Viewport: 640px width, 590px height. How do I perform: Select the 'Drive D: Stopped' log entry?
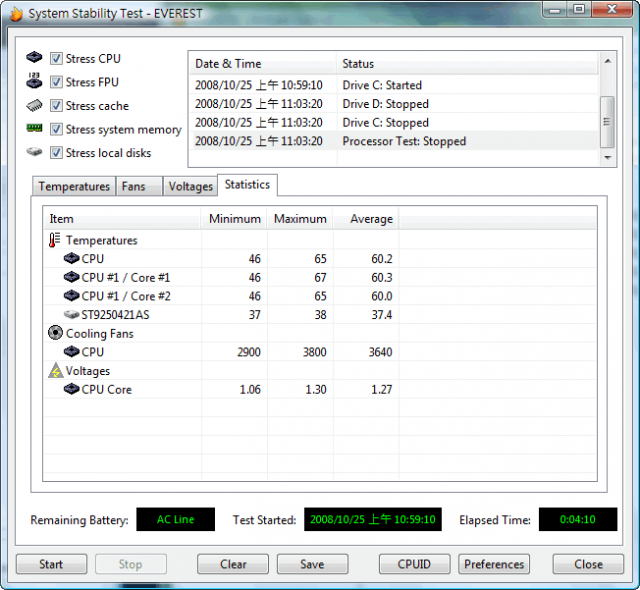(394, 104)
